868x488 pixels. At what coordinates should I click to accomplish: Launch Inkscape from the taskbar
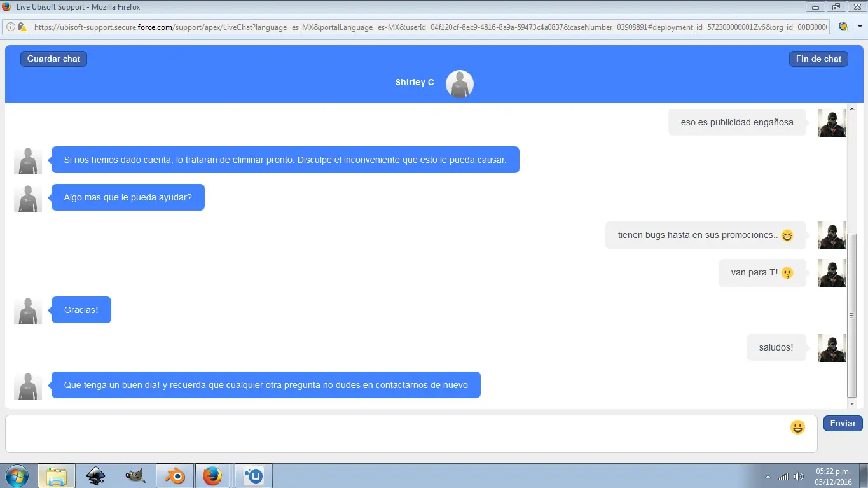click(96, 476)
